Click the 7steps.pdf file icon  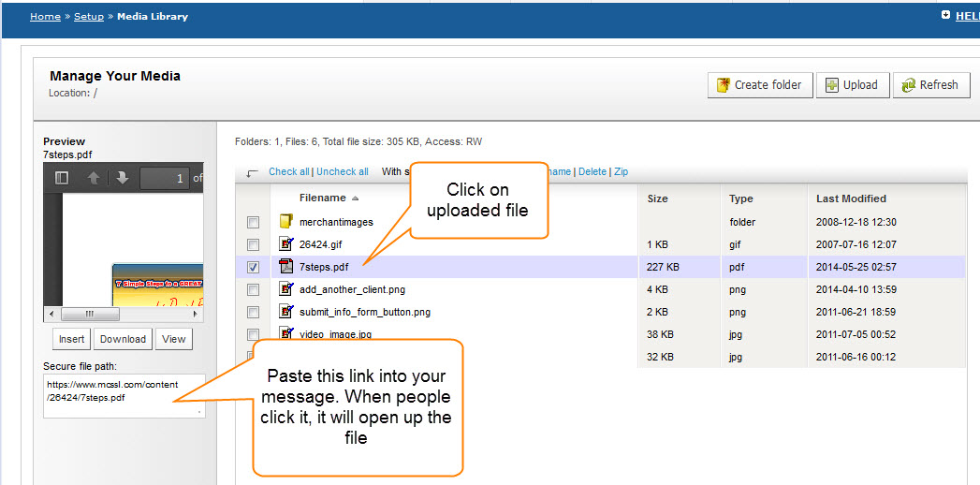286,267
